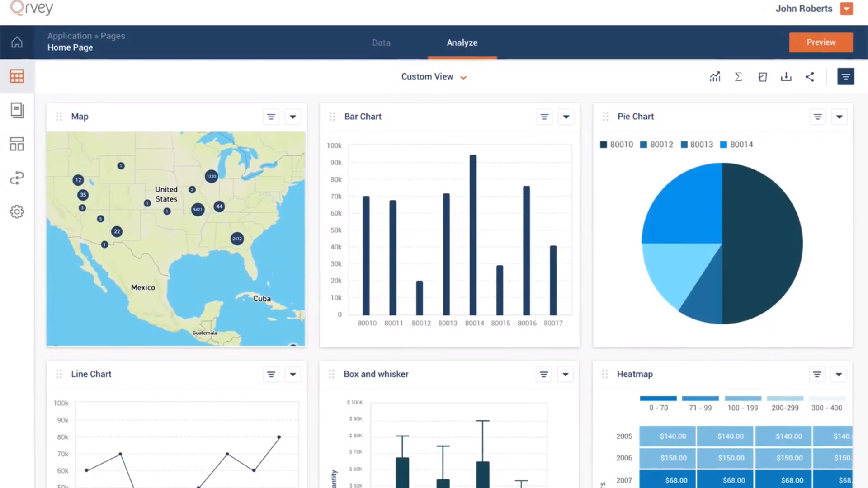This screenshot has height=488, width=868.
Task: Toggle 80014 legend item in Pie Chart
Action: (x=736, y=145)
